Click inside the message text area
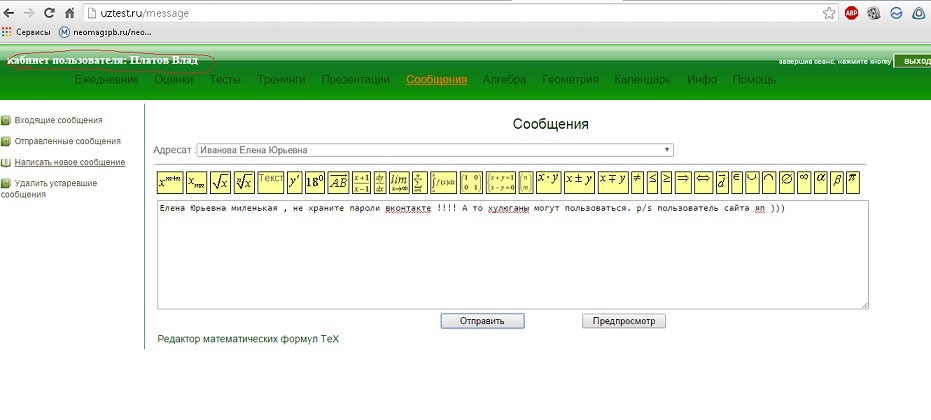The image size is (931, 420). [x=512, y=254]
